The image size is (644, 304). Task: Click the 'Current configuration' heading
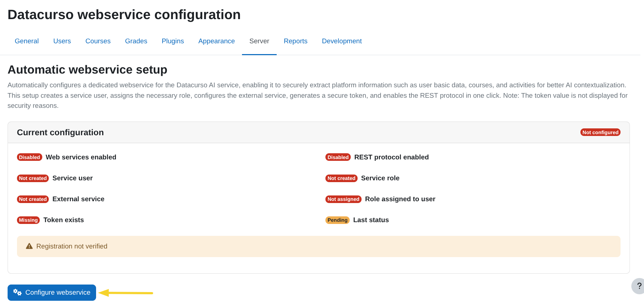coord(60,132)
